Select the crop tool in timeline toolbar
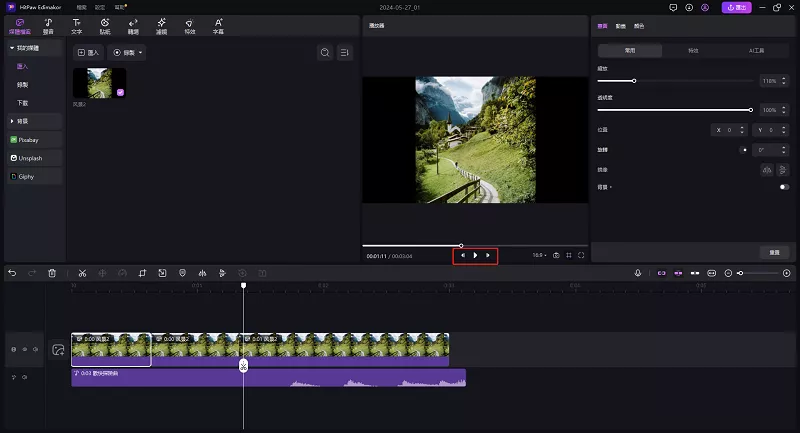Image resolution: width=800 pixels, height=433 pixels. (142, 273)
